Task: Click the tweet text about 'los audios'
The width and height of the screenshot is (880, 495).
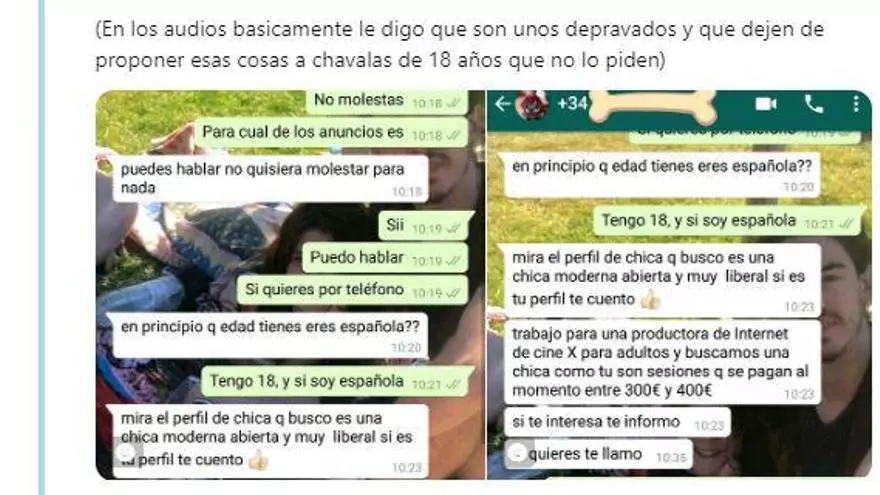Action: (x=459, y=44)
